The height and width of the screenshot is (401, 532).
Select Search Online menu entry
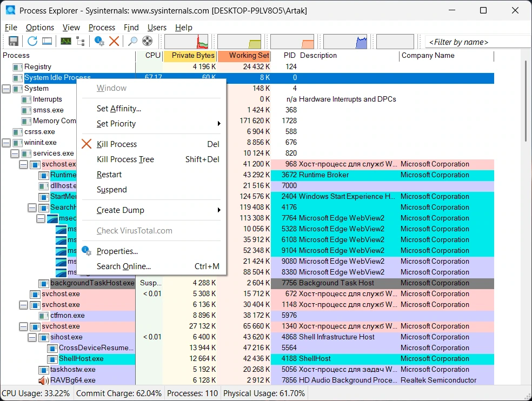coord(151,266)
